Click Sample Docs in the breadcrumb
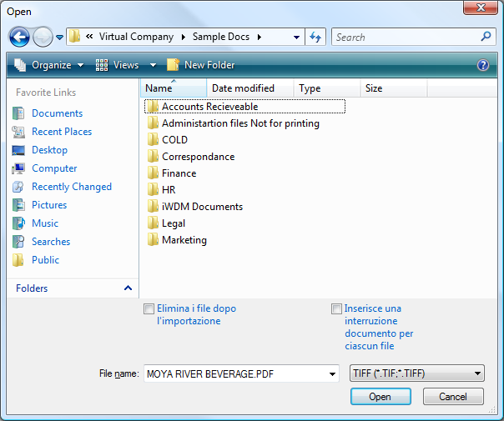Viewport: 504px width, 421px height. tap(221, 37)
